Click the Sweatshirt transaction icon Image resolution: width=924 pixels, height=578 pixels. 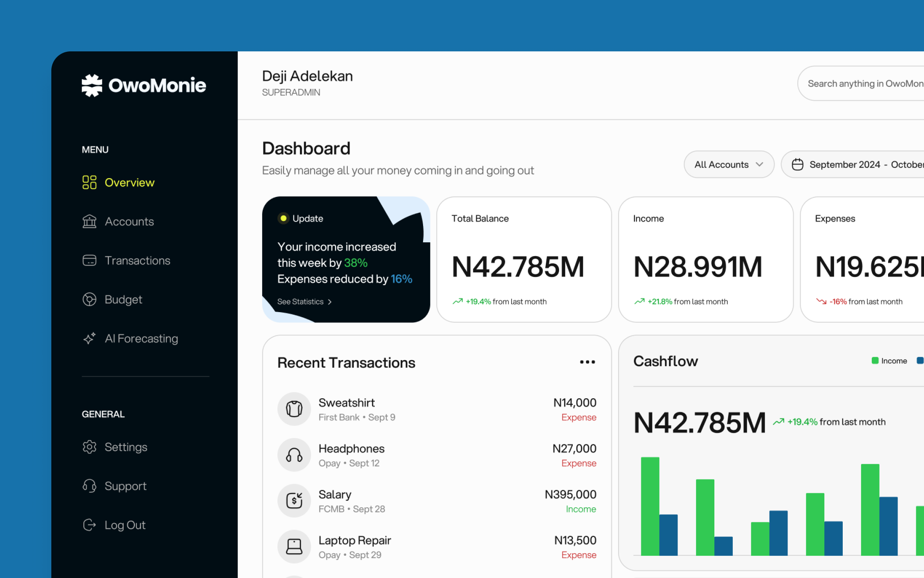pos(294,409)
